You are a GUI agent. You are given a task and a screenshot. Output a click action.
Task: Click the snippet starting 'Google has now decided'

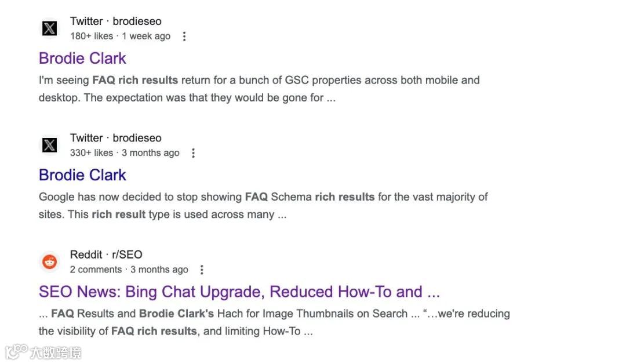pyautogui.click(x=263, y=205)
